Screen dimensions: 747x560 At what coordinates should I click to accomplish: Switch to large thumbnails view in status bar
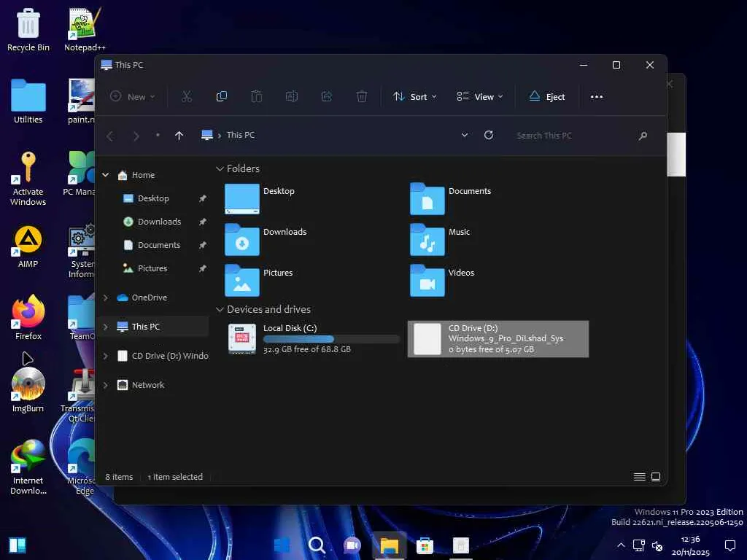point(656,477)
